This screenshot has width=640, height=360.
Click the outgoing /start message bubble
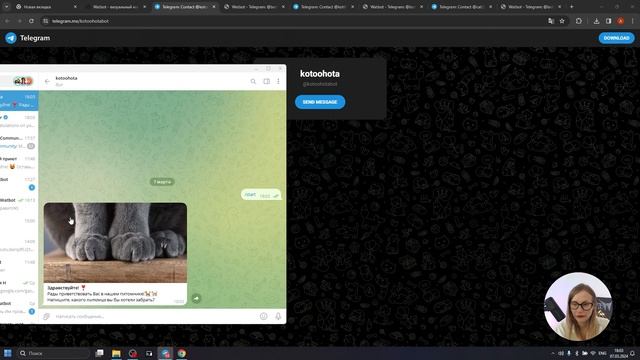pyautogui.click(x=261, y=195)
